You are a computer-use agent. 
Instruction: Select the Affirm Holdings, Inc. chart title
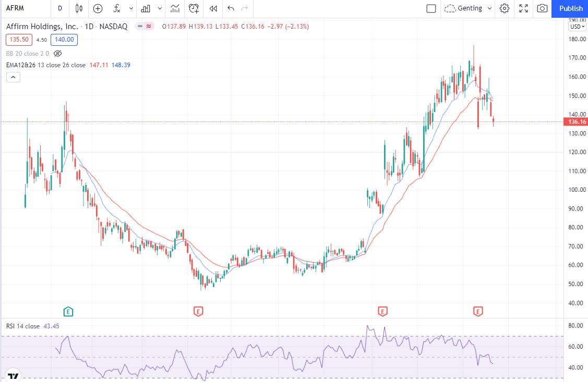(x=42, y=26)
